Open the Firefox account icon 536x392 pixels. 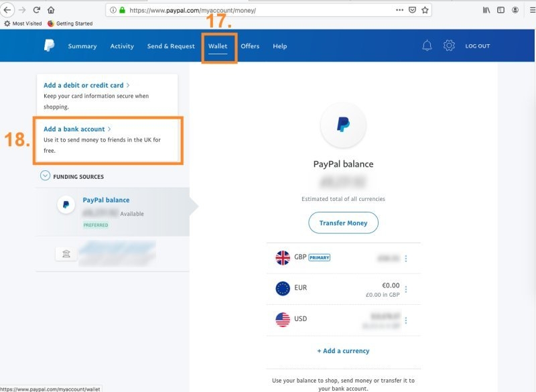515,10
